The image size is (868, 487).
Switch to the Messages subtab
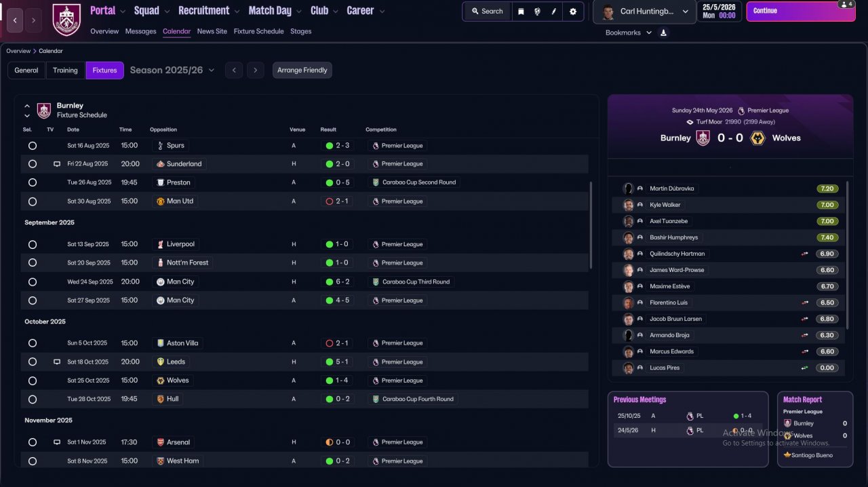(140, 31)
